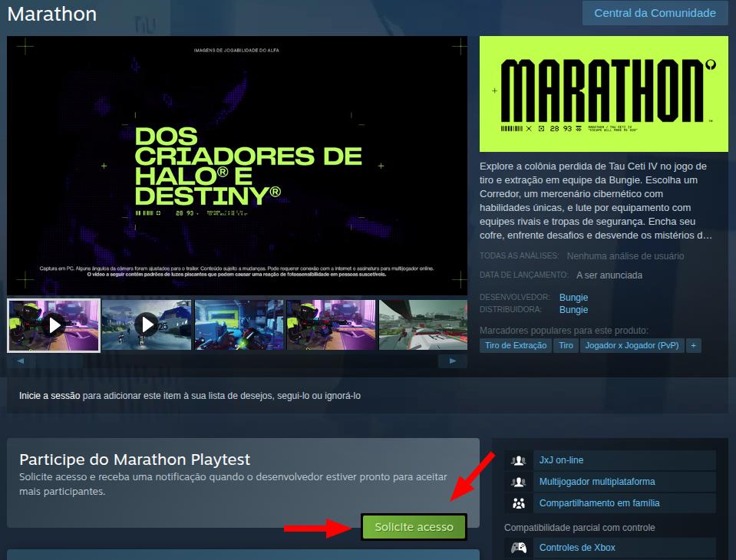Click the Inicie a sessão login link
This screenshot has height=560, width=736.
click(49, 396)
